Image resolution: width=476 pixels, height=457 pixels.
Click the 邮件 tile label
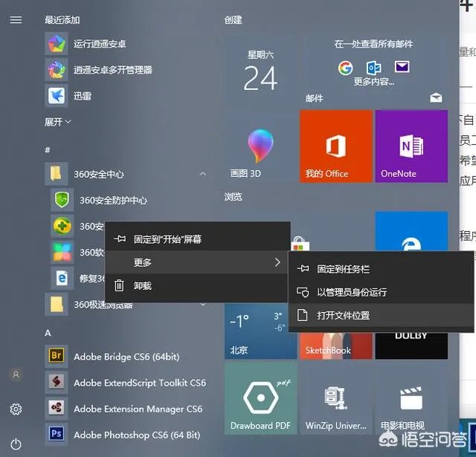click(x=315, y=98)
